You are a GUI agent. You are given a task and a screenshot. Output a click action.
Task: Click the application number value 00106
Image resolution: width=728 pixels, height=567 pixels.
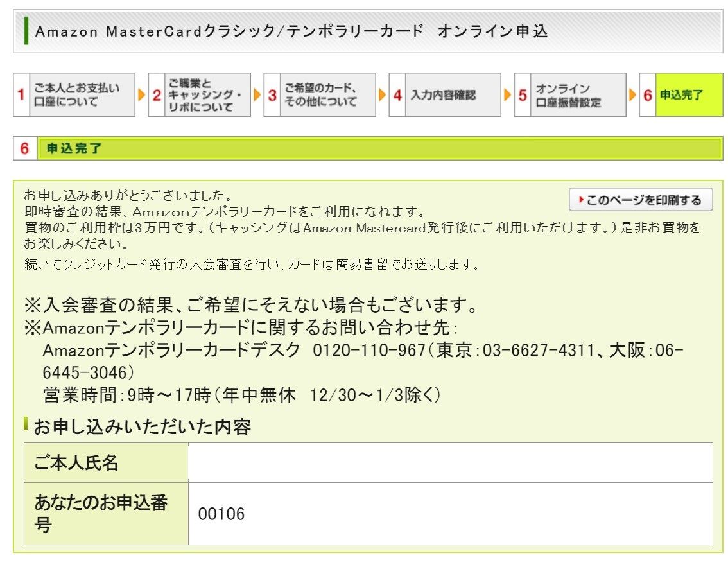[x=221, y=514]
